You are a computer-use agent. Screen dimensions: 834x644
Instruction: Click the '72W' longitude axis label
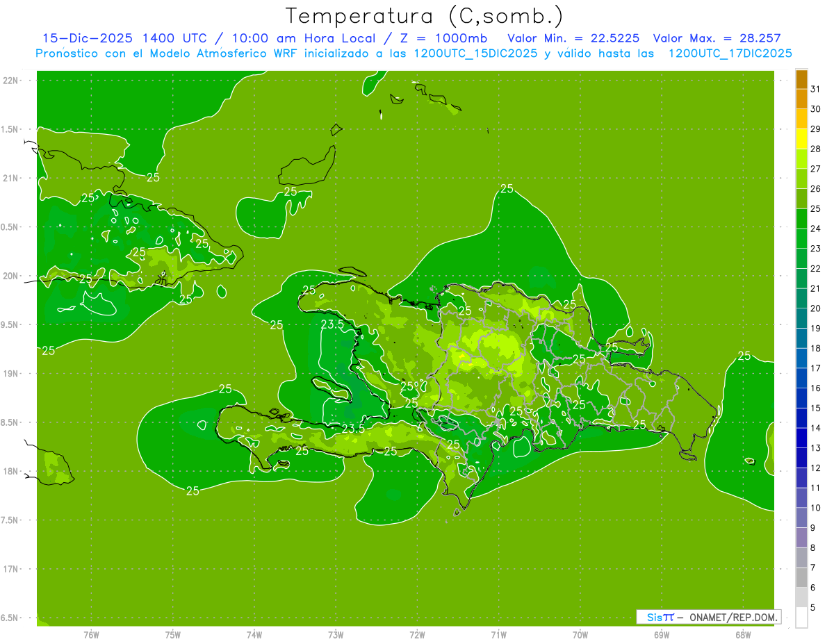click(x=417, y=634)
